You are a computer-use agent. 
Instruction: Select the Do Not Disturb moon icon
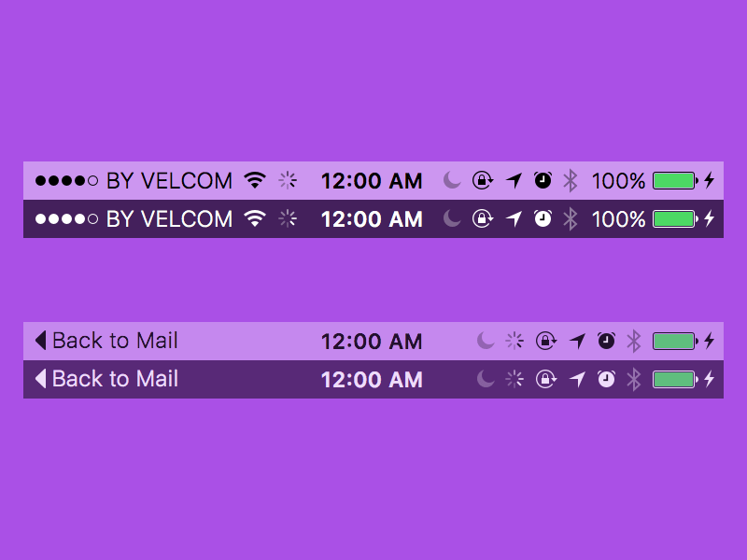coord(451,180)
